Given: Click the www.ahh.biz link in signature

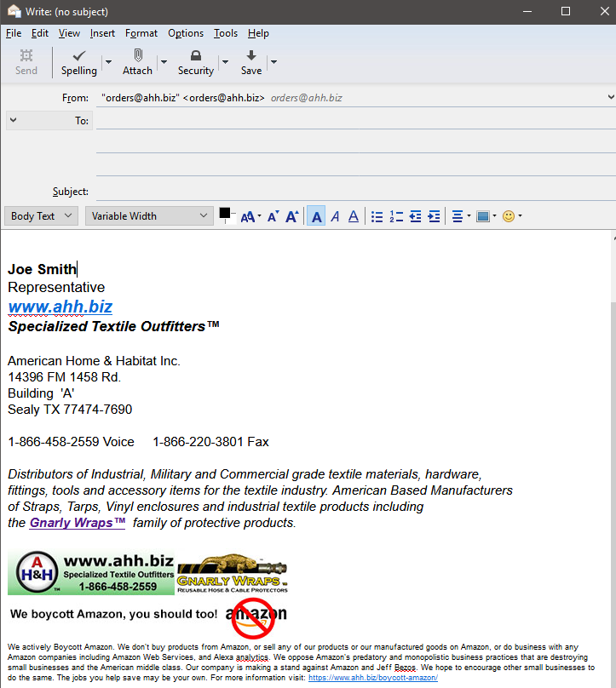Looking at the screenshot, I should pos(60,307).
